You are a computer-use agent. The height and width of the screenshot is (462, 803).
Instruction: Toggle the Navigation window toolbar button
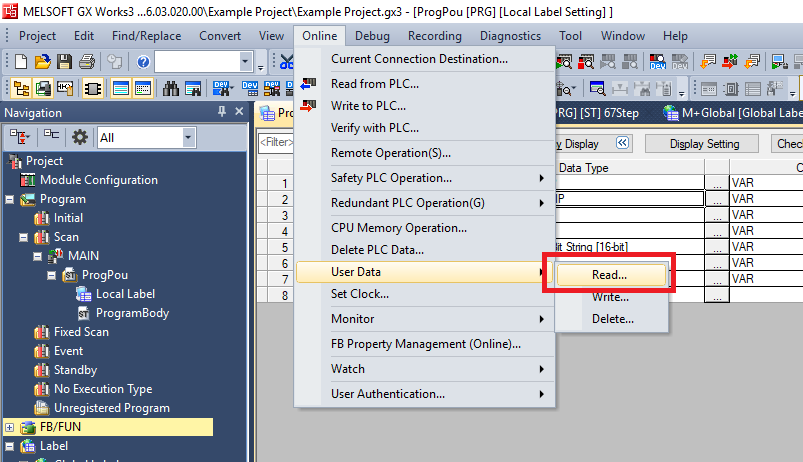pyautogui.click(x=19, y=88)
